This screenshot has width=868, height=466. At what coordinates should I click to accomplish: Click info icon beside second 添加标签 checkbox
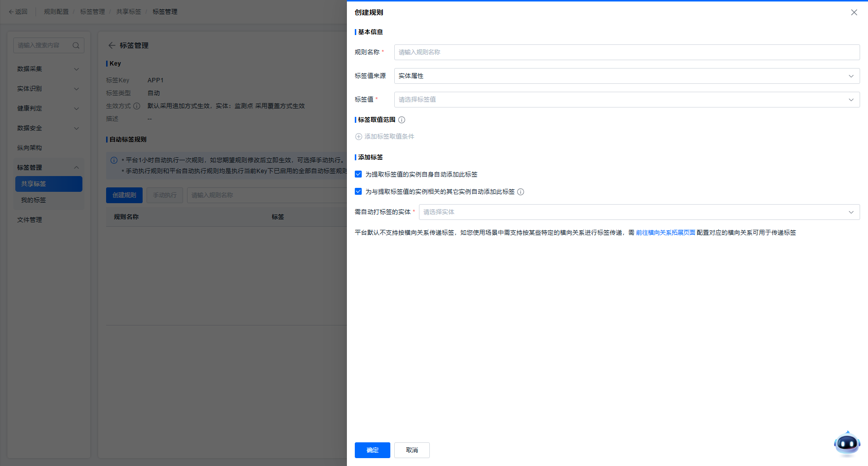pos(521,192)
